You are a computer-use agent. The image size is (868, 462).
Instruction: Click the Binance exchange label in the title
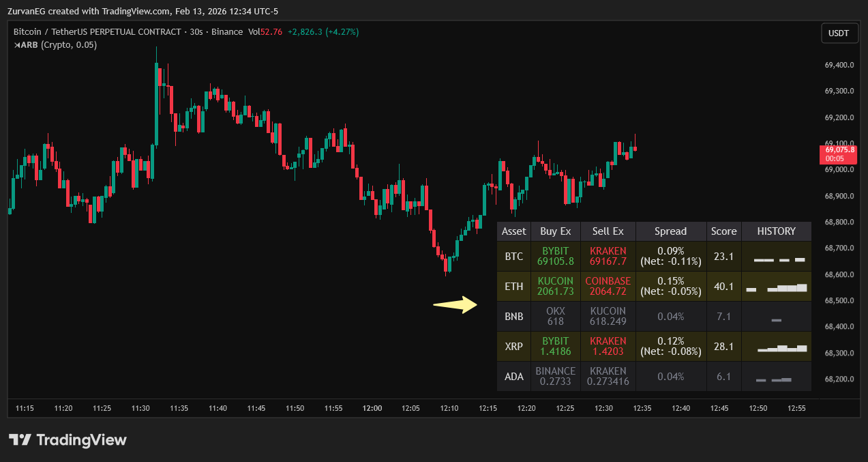pos(227,31)
